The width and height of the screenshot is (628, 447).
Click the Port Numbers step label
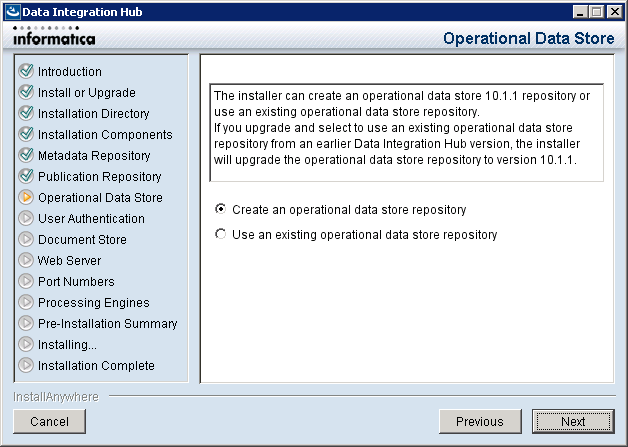click(x=76, y=282)
